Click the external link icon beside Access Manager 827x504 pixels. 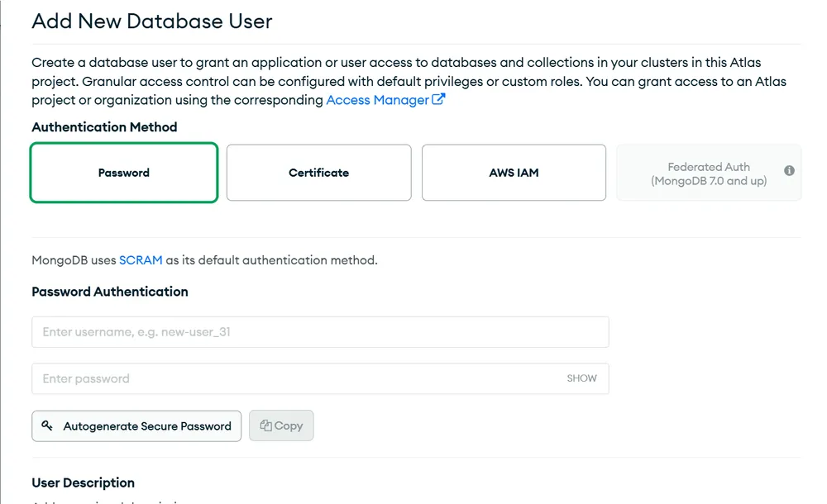pos(438,100)
